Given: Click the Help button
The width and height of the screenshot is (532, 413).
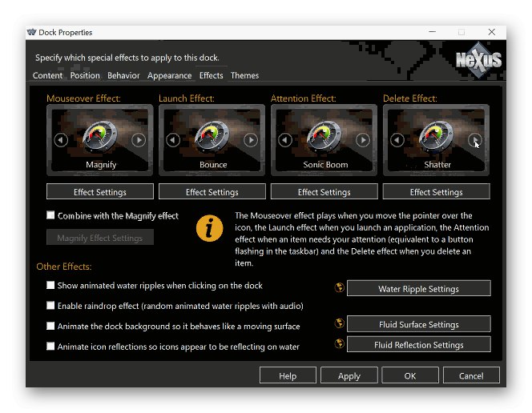Looking at the screenshot, I should coord(288,375).
